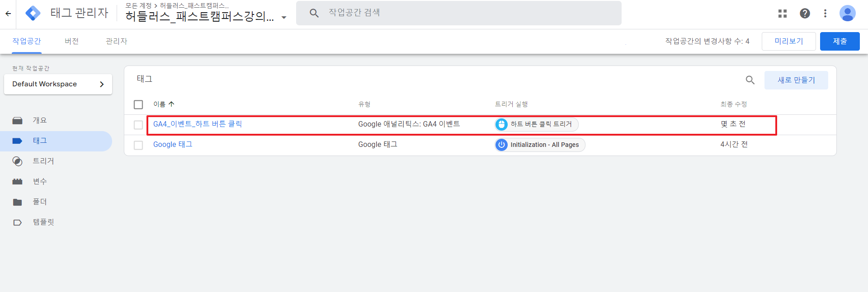Click the 작업공간 검색 search field
Viewport: 868px width, 292px height.
click(x=459, y=13)
